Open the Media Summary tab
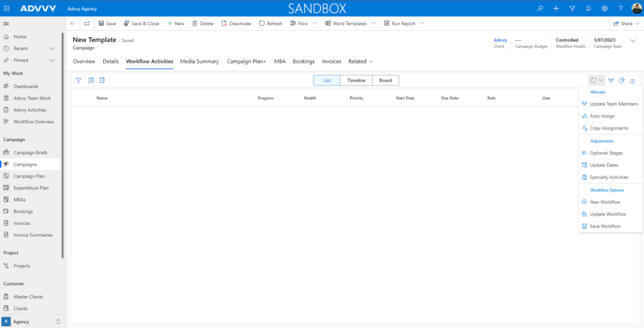Image resolution: width=644 pixels, height=328 pixels. click(x=199, y=61)
